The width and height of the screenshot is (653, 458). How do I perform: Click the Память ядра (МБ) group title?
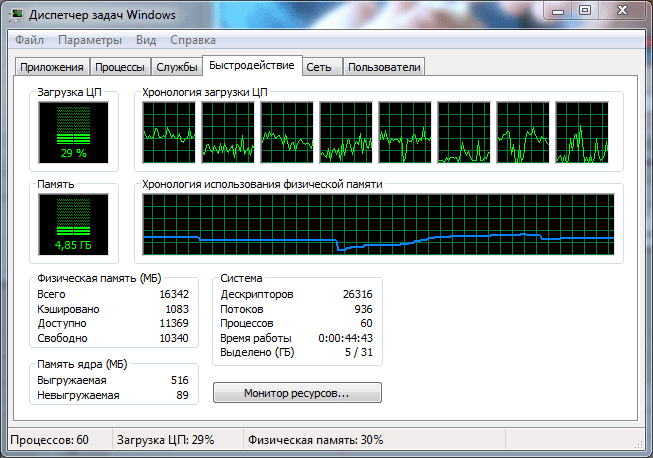82,364
